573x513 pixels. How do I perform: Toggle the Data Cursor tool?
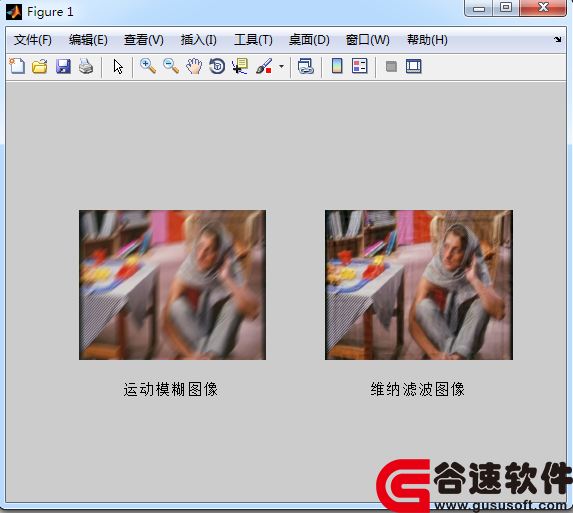(x=240, y=66)
